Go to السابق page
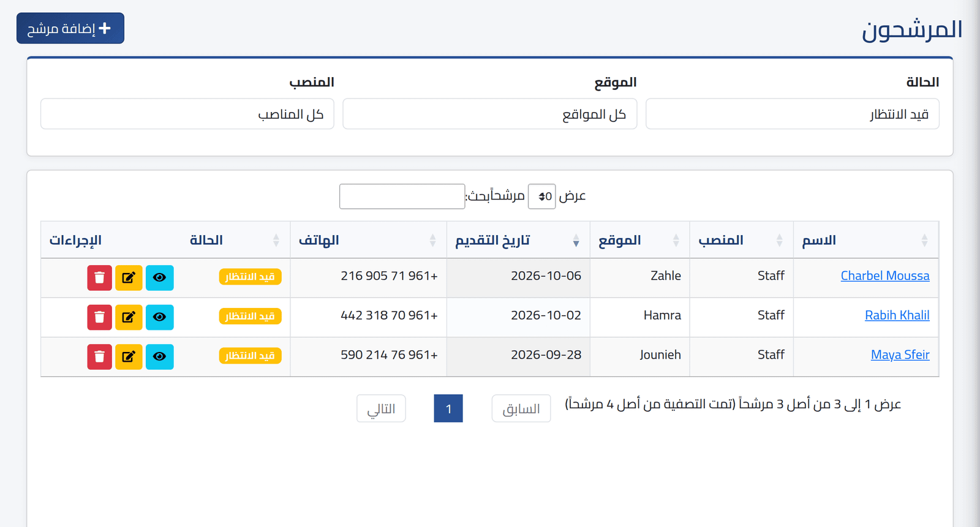980x527 pixels. (x=521, y=408)
